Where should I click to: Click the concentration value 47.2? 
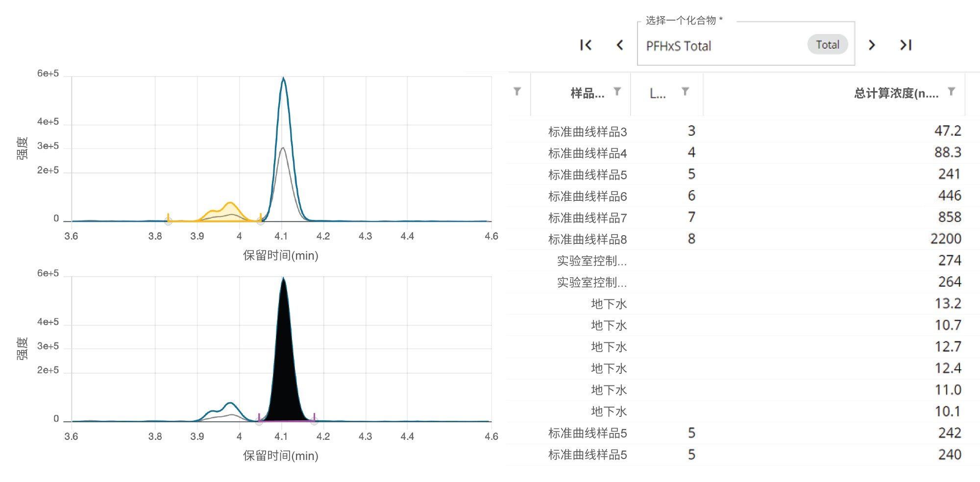coord(948,131)
